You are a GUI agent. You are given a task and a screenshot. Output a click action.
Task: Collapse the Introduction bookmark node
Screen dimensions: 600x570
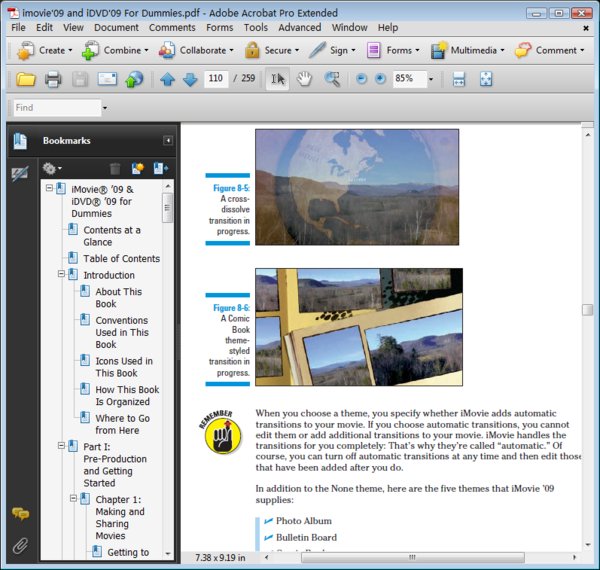coord(61,275)
